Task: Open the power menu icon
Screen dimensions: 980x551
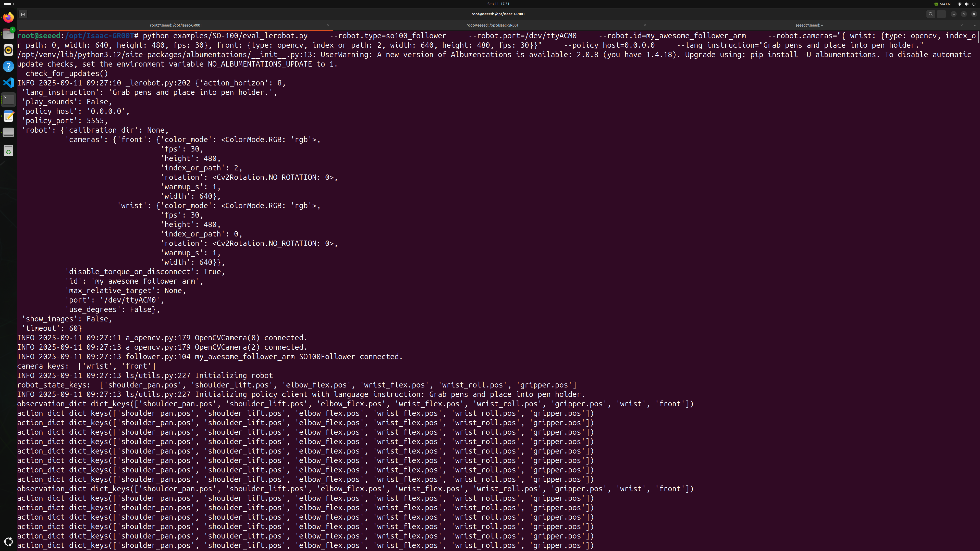Action: click(x=974, y=4)
